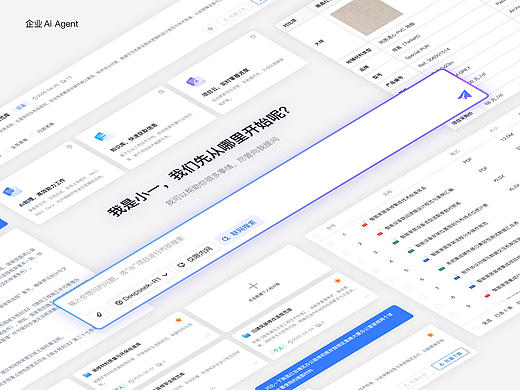Click the blue document icon in row 8
Viewport: 520px width, 390px height.
pos(472,286)
